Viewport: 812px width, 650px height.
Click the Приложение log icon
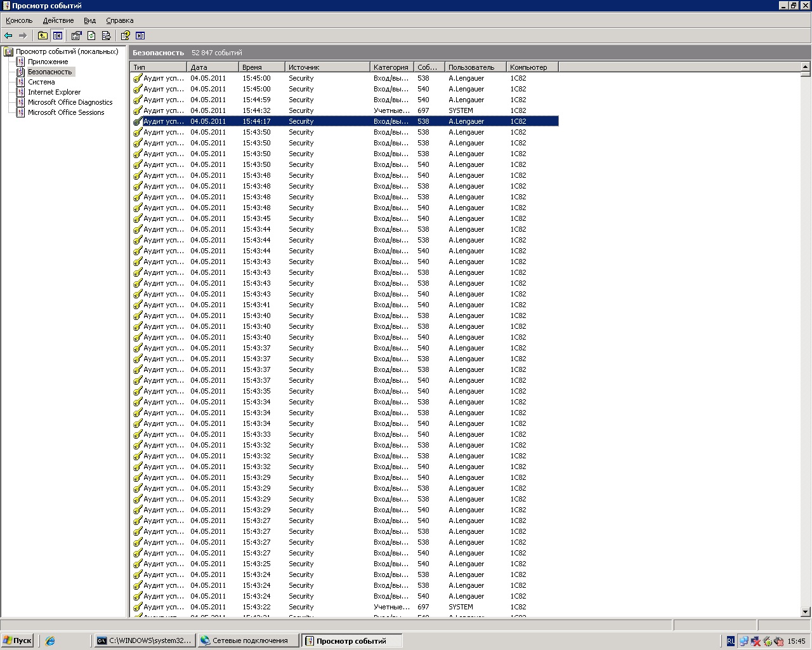[x=21, y=62]
